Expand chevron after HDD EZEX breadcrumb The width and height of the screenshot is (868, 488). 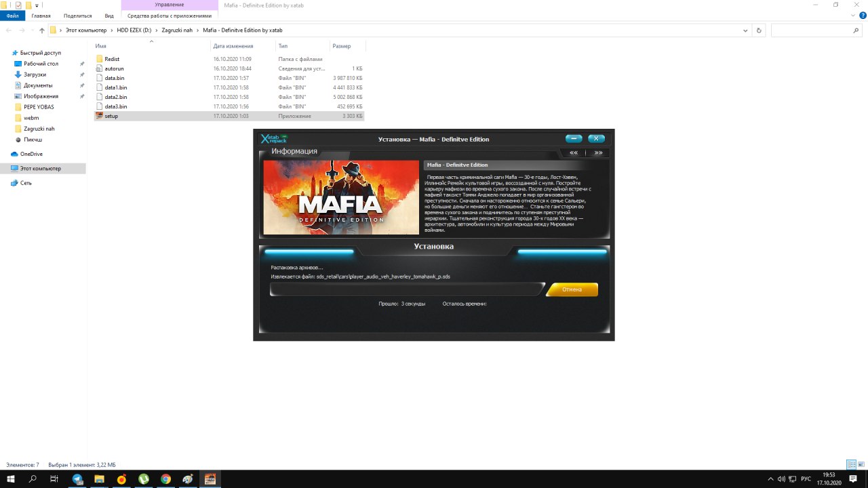[157, 30]
